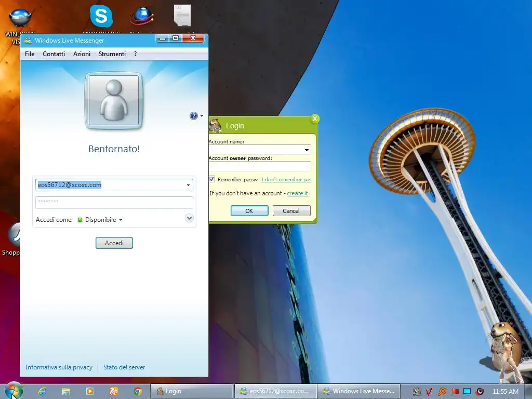The image size is (532, 399).
Task: Click OK in the Login dialog
Action: coord(249,211)
